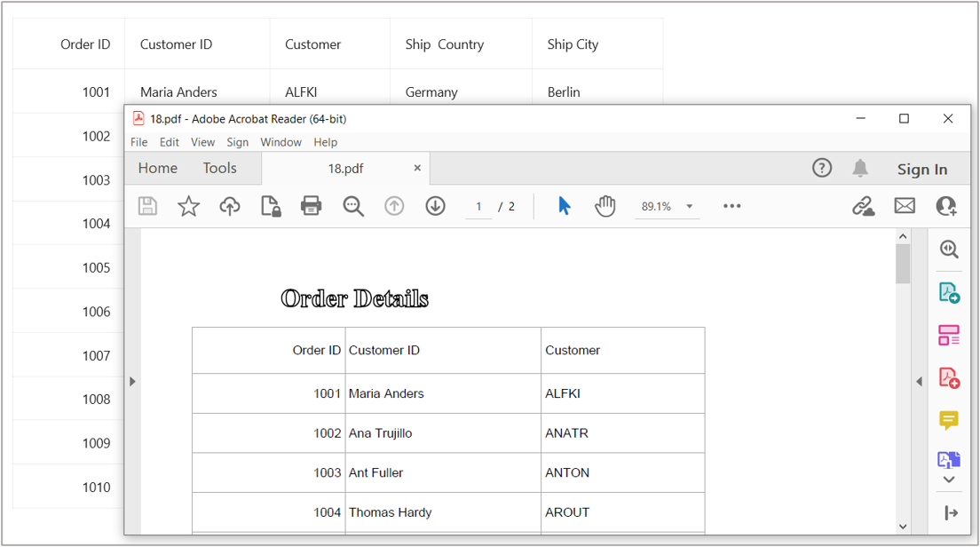The height and width of the screenshot is (547, 980).
Task: Collapse the right tools pane arrow
Action: pos(919,382)
